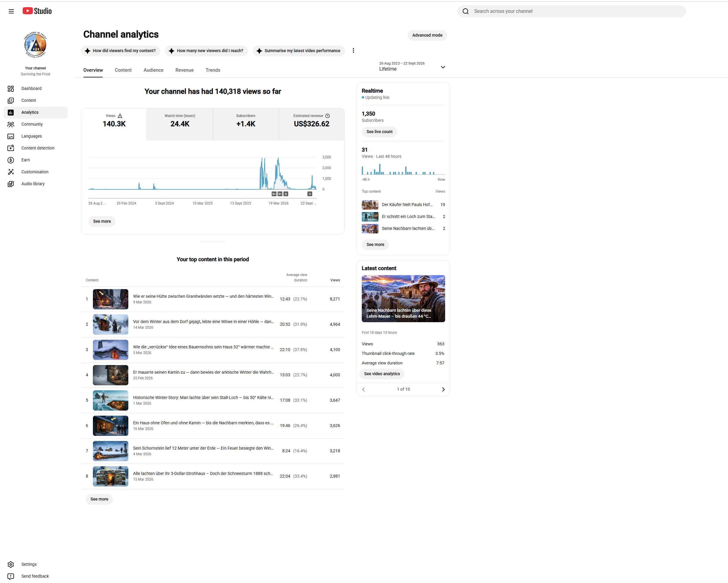
Task: Click the Advanced mode button
Action: click(427, 35)
